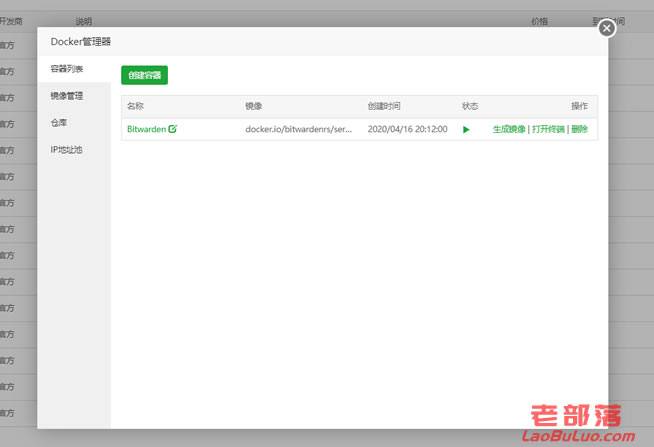
Task: Click the docker.io/bitwardenrs image name cell
Action: pos(298,129)
